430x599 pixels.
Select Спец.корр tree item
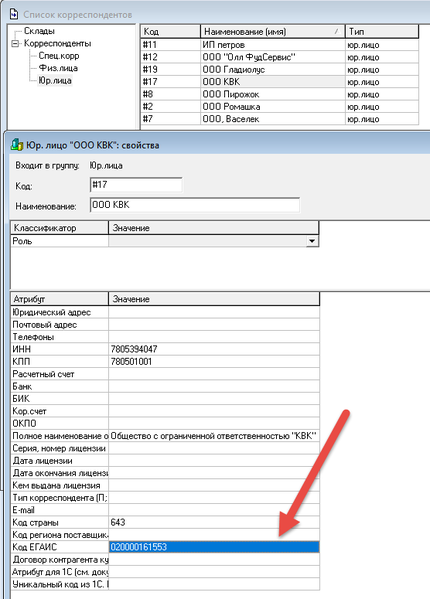coord(59,56)
